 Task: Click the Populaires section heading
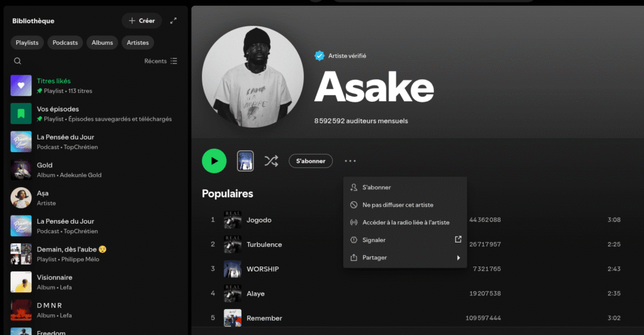pos(228,194)
